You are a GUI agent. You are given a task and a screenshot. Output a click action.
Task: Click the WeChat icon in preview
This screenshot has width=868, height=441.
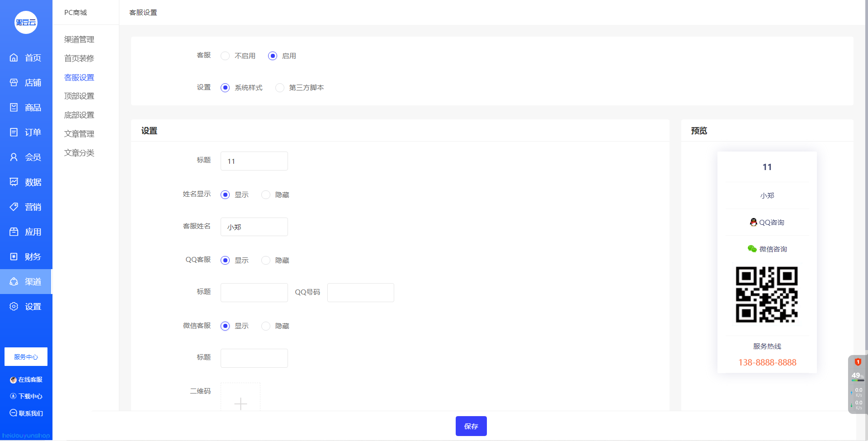pos(752,249)
